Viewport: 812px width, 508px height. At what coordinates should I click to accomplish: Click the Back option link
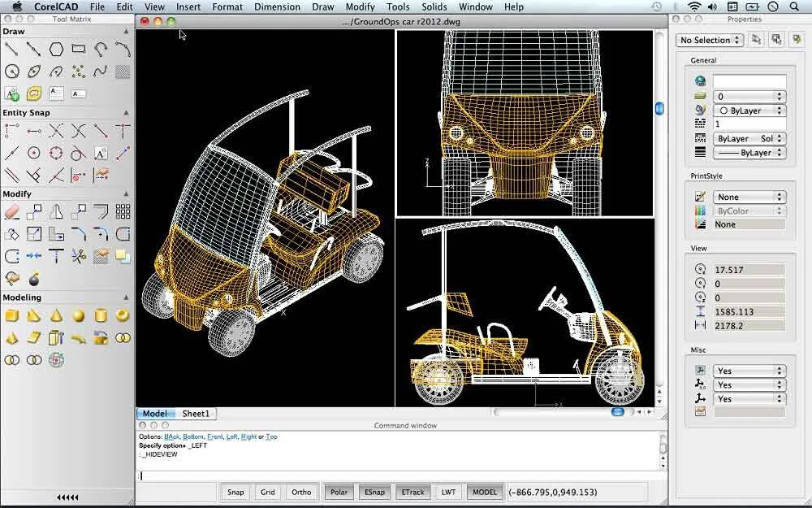point(171,436)
